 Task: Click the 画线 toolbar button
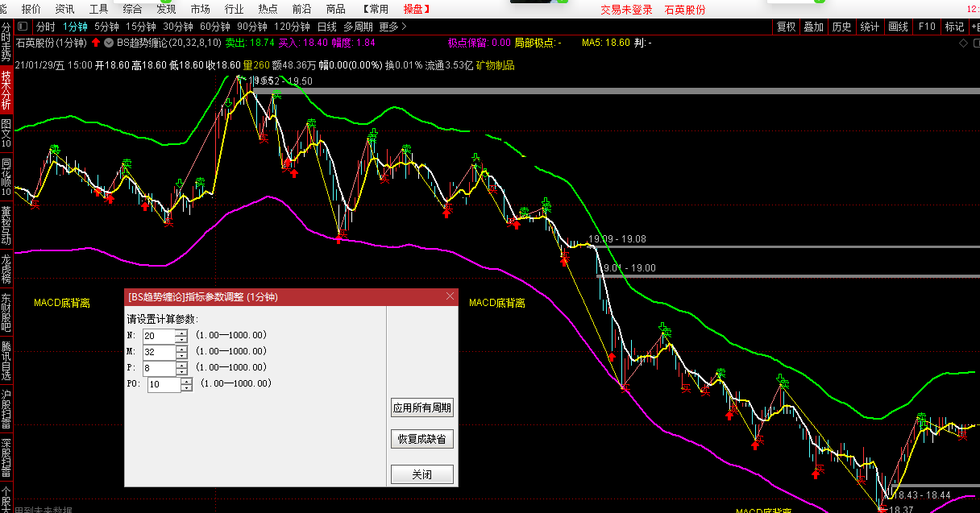(x=898, y=27)
